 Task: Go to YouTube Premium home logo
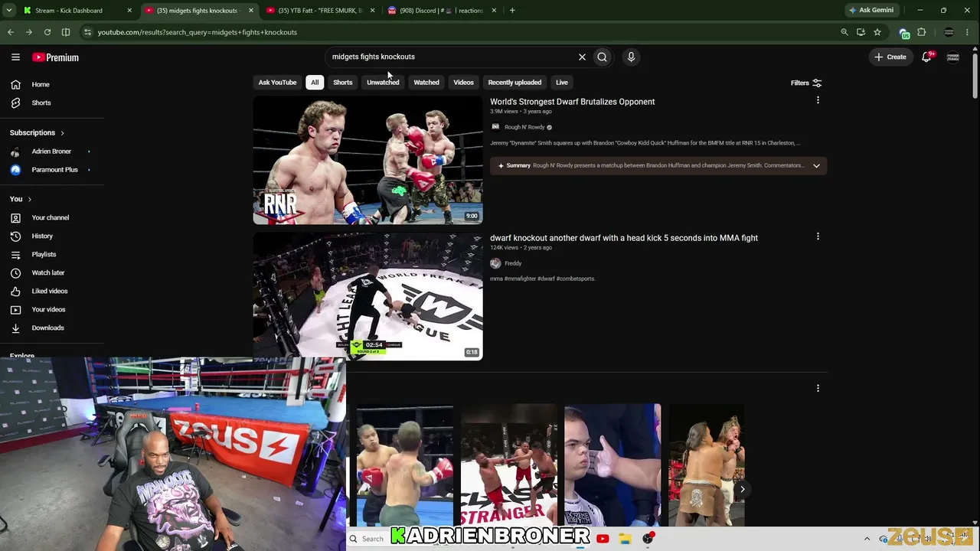[x=55, y=57]
